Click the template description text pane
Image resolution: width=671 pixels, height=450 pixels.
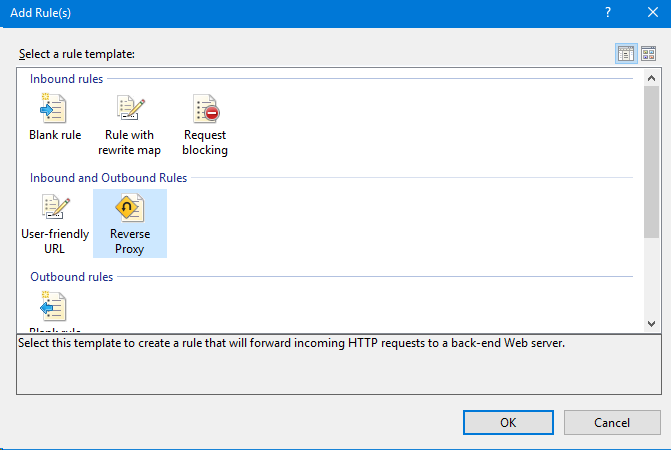[x=330, y=365]
